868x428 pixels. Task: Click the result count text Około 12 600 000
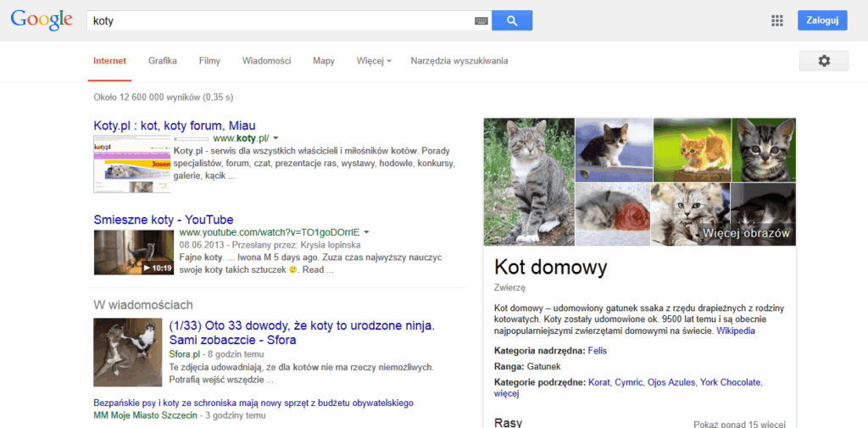(164, 97)
